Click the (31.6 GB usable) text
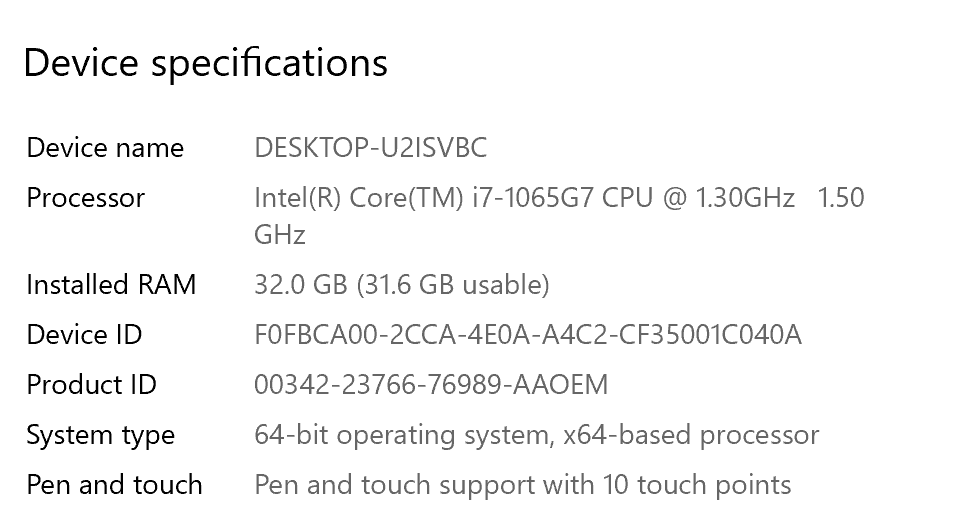 453,285
